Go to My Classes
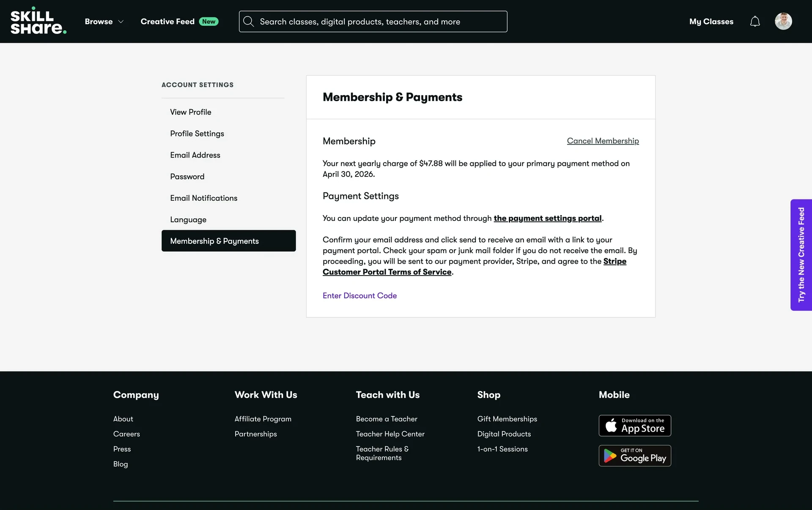 (711, 22)
